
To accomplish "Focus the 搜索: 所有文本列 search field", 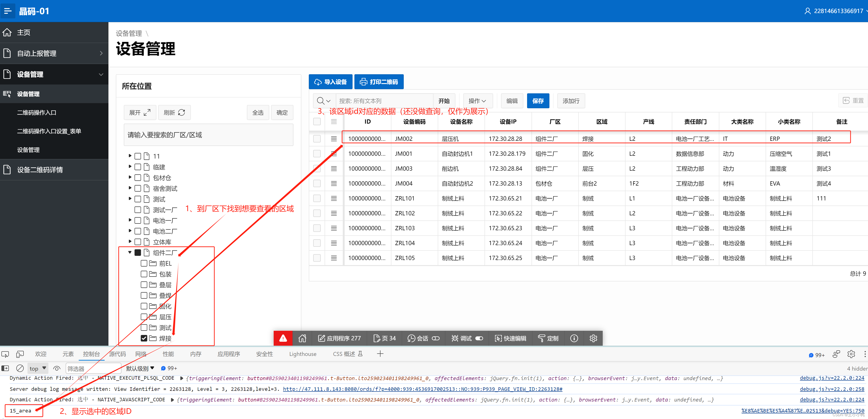I will [x=384, y=101].
